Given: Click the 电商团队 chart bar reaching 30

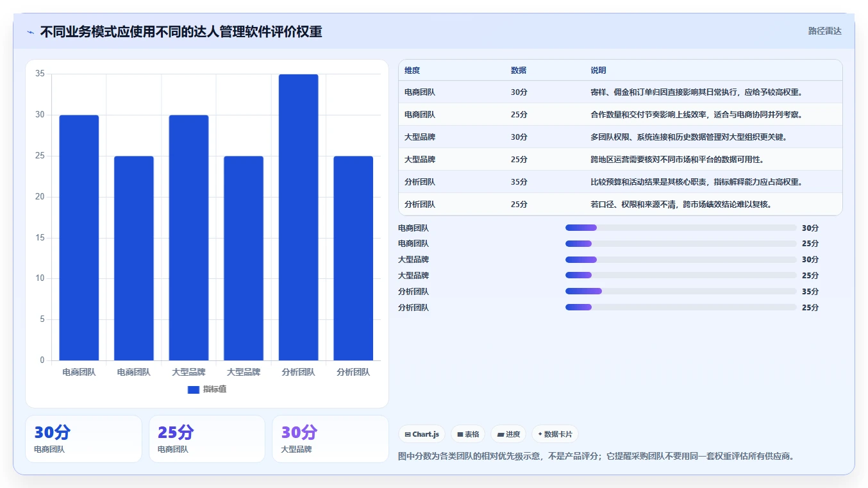Looking at the screenshot, I should click(x=79, y=238).
